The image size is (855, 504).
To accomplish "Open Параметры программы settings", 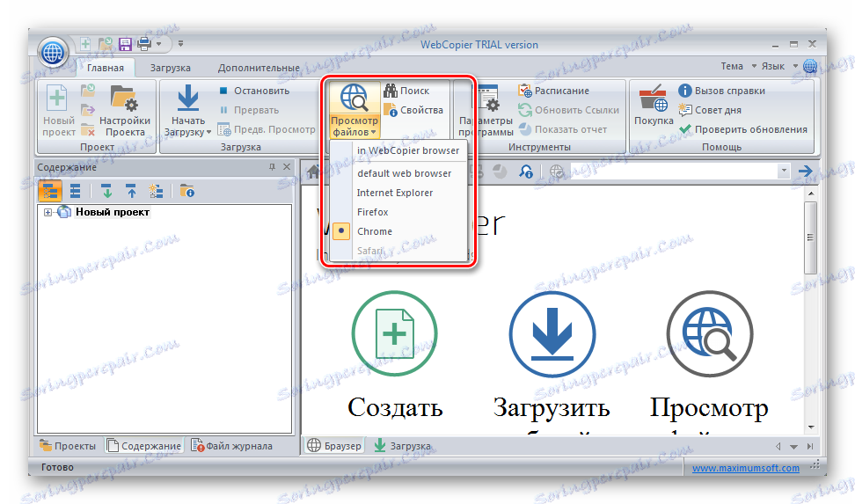I will (486, 112).
